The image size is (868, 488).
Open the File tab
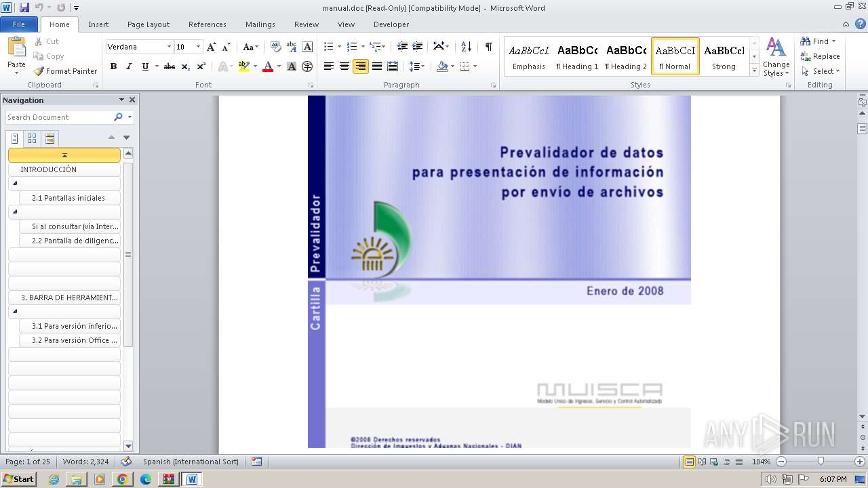coord(19,24)
